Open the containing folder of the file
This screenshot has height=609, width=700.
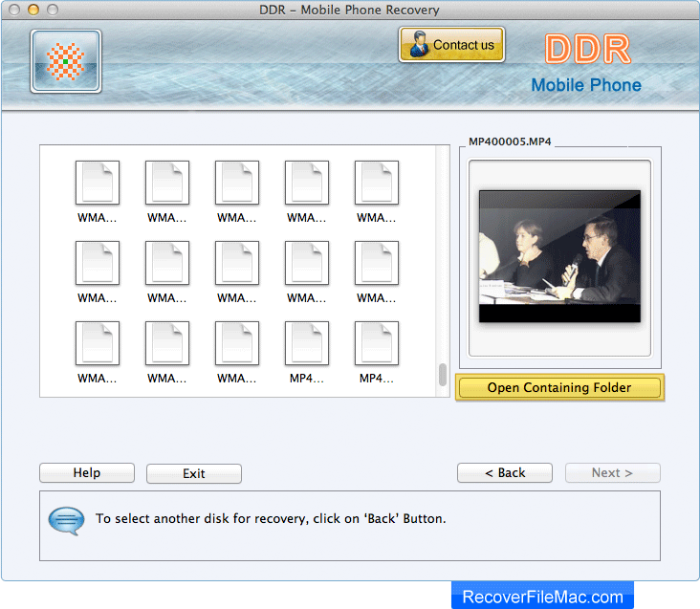pos(559,387)
